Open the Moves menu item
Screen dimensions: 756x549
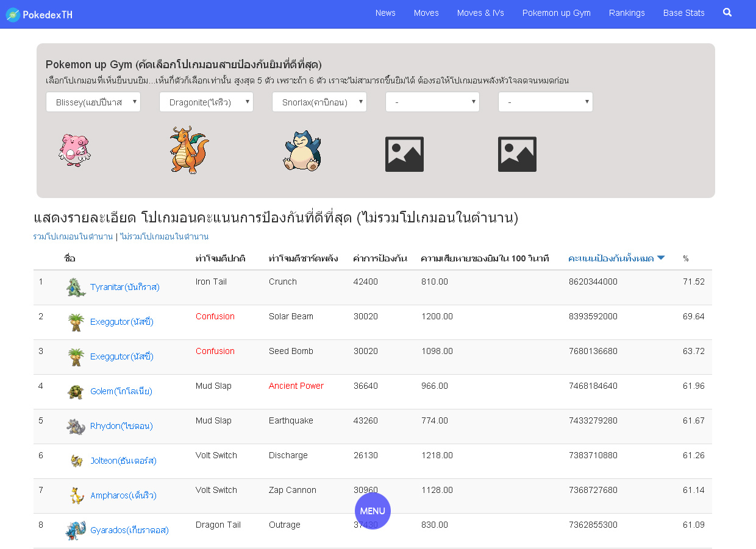[x=426, y=13]
